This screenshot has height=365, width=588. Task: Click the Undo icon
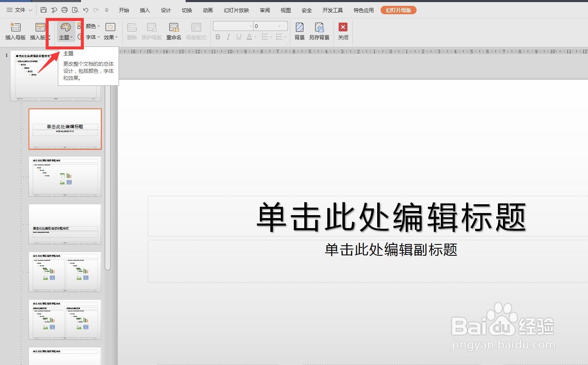click(x=86, y=9)
